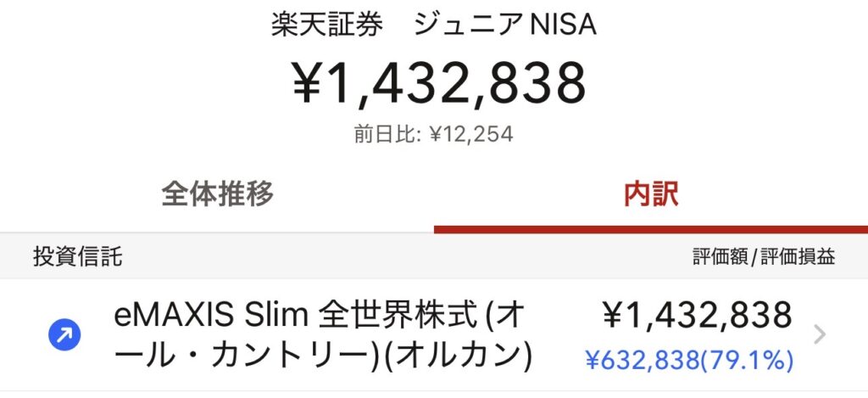Select the 内訳 tab

click(x=650, y=195)
